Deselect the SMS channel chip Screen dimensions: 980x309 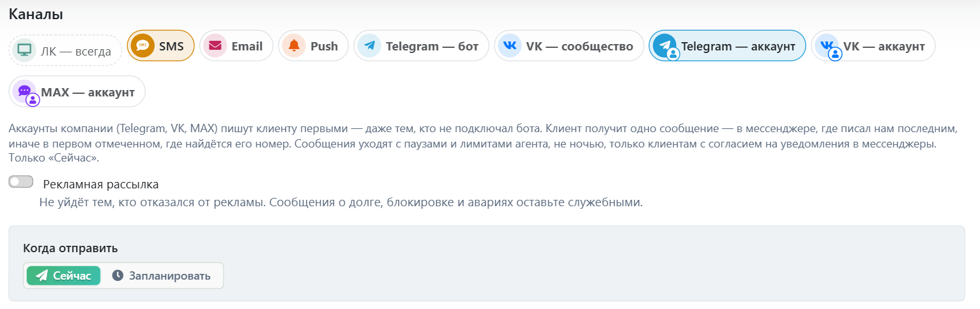point(161,46)
